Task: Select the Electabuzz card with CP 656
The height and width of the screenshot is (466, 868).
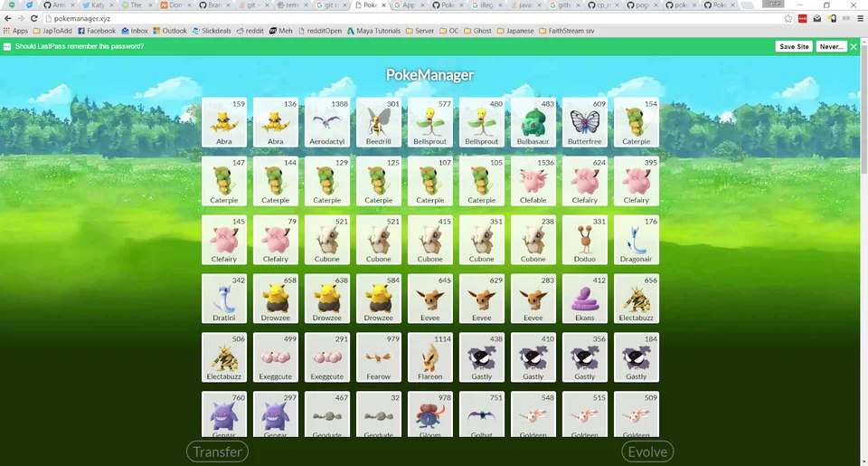Action: click(636, 299)
